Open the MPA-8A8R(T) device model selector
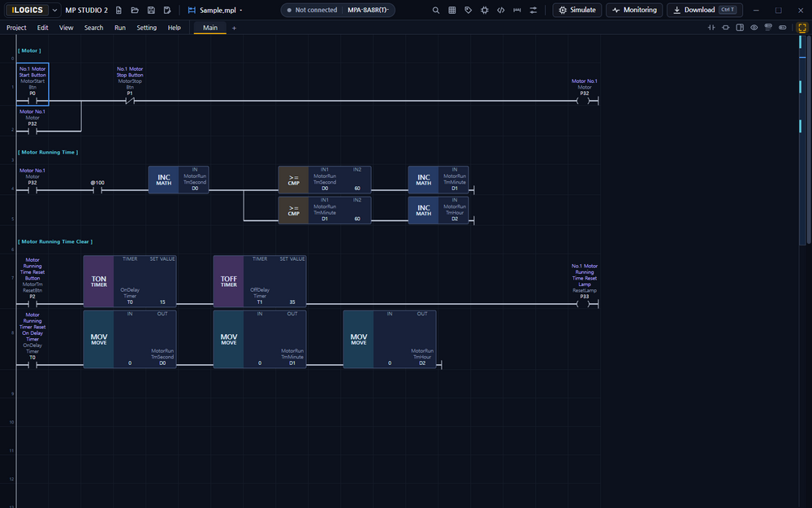The image size is (812, 508). coord(368,10)
